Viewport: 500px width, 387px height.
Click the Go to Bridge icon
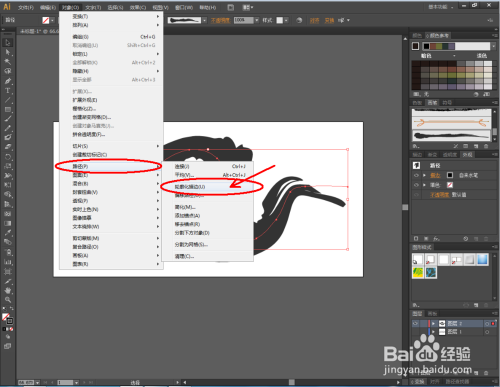230,7
